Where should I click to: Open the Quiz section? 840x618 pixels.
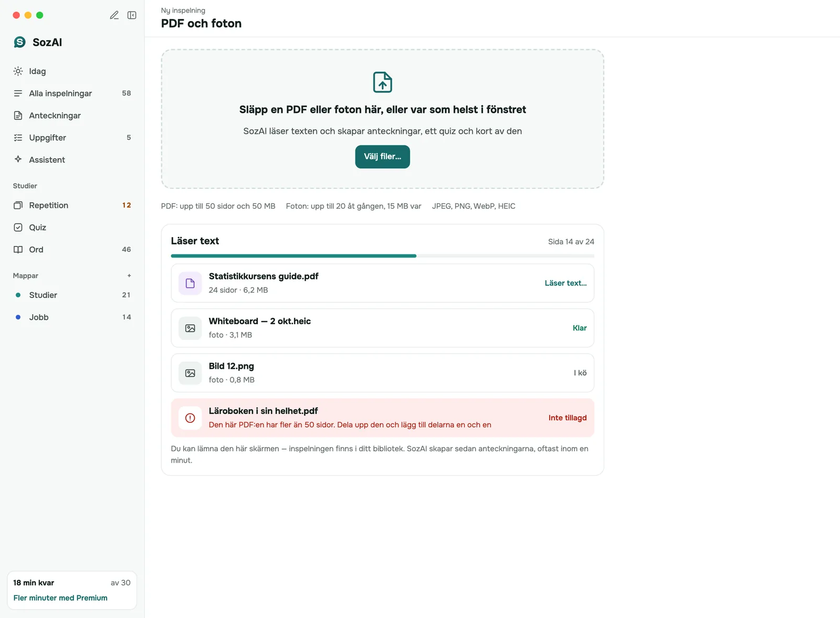[72, 227]
